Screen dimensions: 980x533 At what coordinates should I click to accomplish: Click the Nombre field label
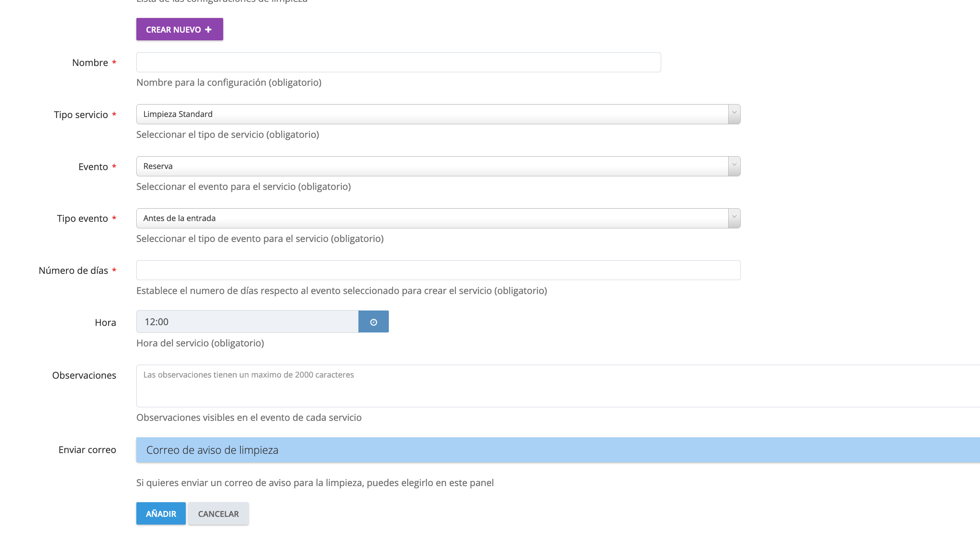[x=90, y=62]
